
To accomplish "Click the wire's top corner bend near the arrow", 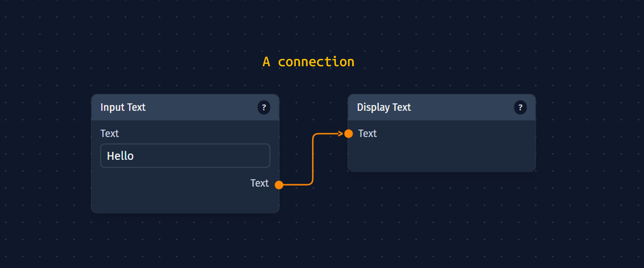I will tap(314, 135).
